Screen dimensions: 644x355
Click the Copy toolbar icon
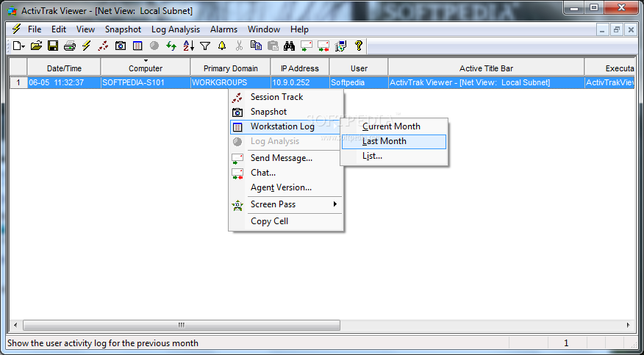(x=256, y=46)
